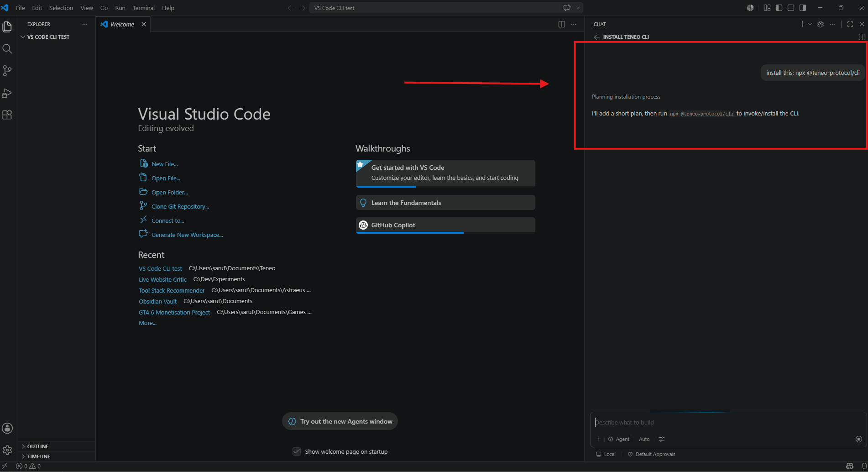
Task: Toggle the primary side bar
Action: tap(779, 8)
